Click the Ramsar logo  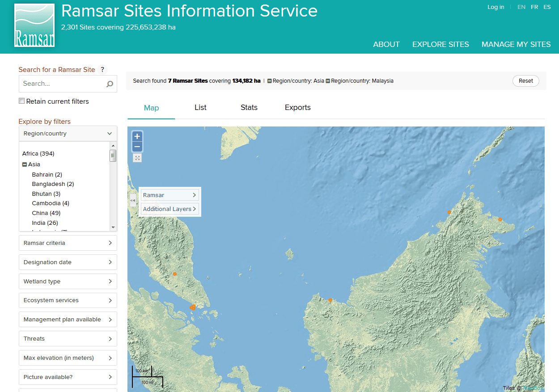point(34,25)
